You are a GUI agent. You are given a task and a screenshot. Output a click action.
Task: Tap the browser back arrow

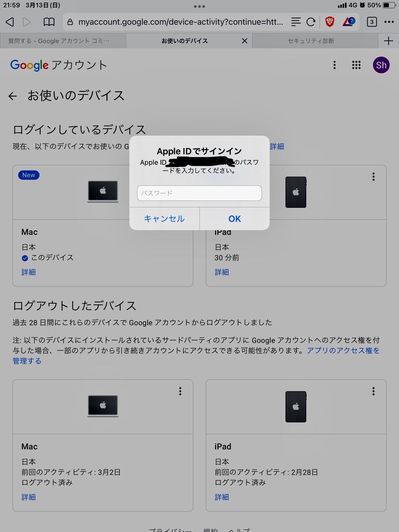(x=10, y=22)
